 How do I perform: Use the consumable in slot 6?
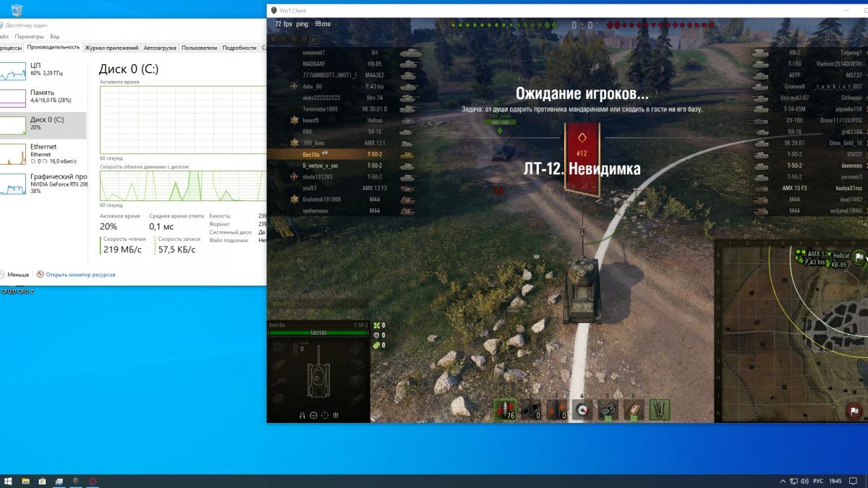pyautogui.click(x=633, y=409)
